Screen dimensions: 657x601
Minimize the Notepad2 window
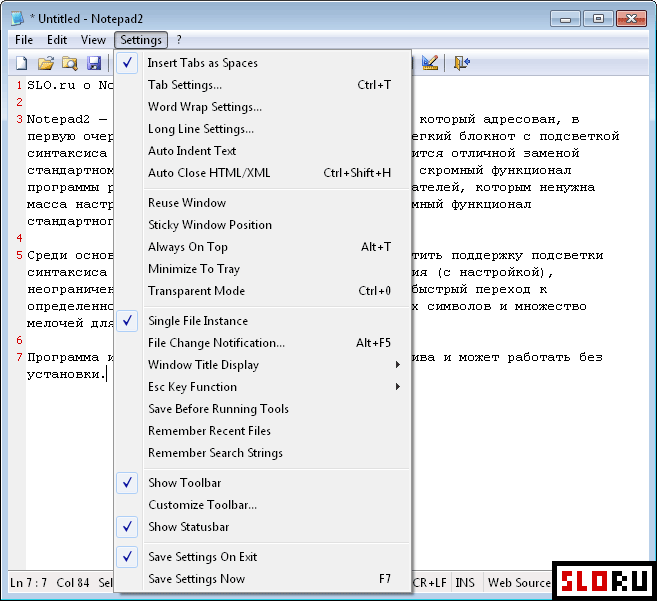coord(565,19)
